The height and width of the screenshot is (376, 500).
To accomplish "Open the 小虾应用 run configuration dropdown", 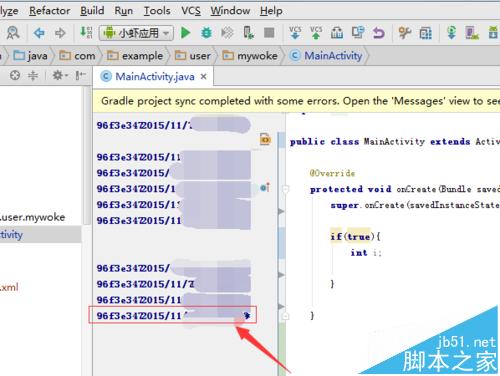I will coord(136,33).
